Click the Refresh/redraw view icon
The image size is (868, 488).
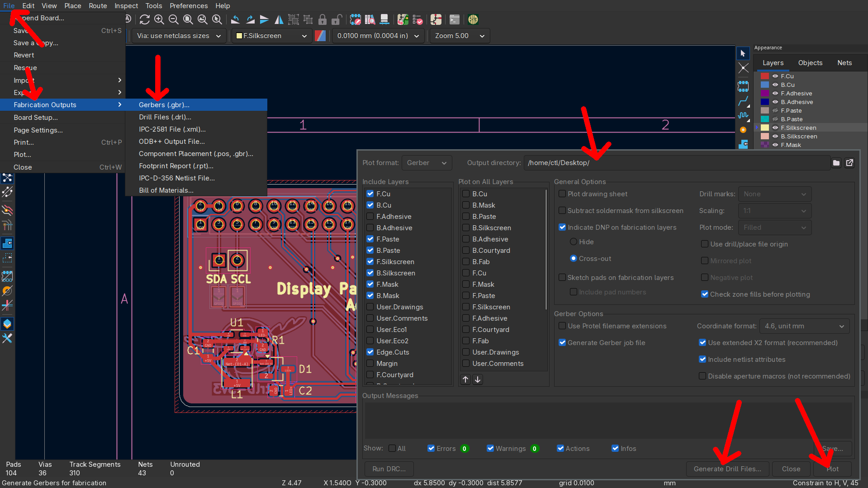[144, 19]
